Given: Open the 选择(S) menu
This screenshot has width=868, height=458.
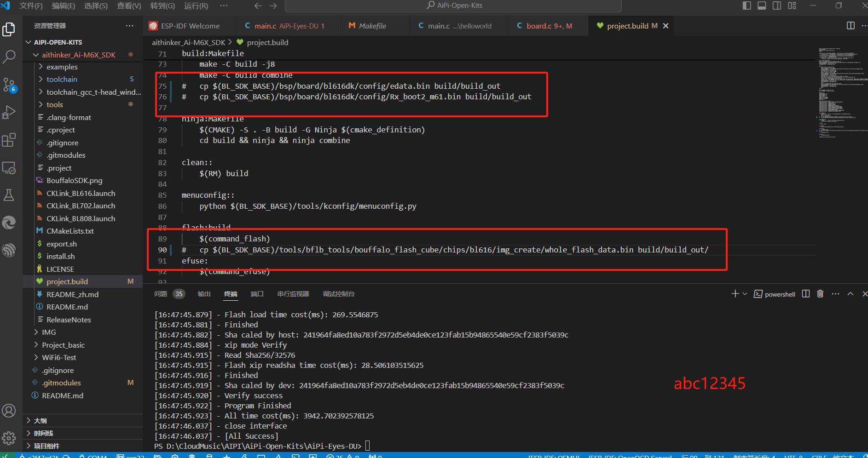Looking at the screenshot, I should [96, 6].
